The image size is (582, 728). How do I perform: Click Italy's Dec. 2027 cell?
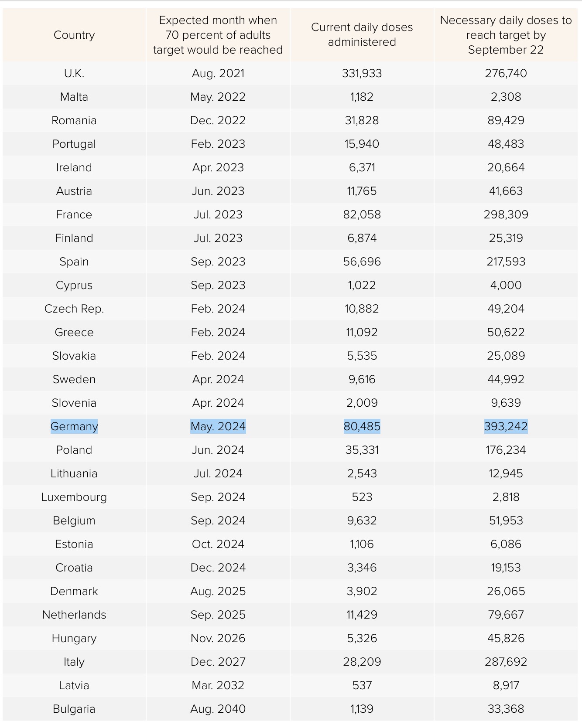(x=218, y=662)
